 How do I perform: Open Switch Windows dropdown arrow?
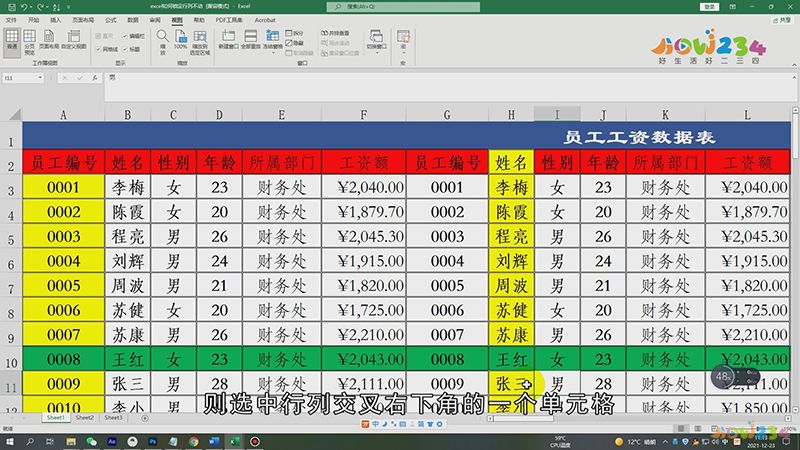[377, 53]
